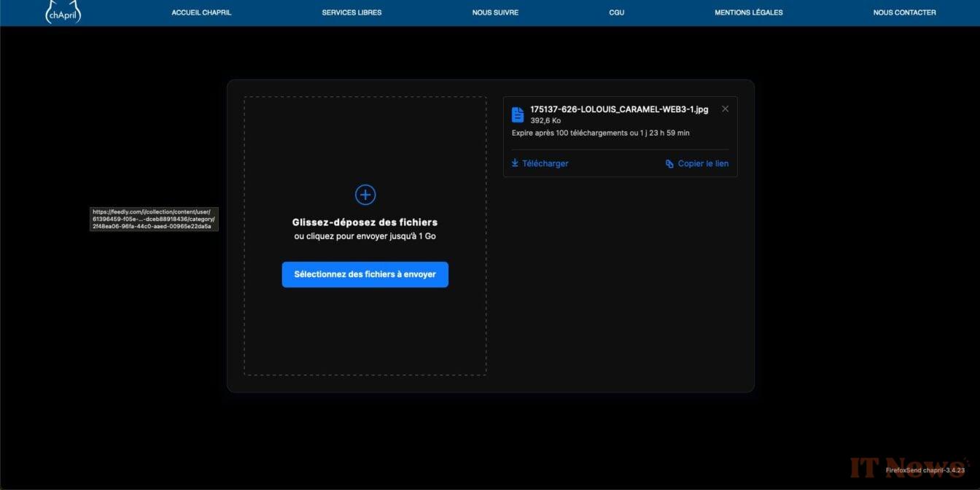This screenshot has width=980, height=490.
Task: Click the filename 175137-626-LOLOUIS_CARAMEL-WEB3-1.jpg
Action: [x=618, y=109]
